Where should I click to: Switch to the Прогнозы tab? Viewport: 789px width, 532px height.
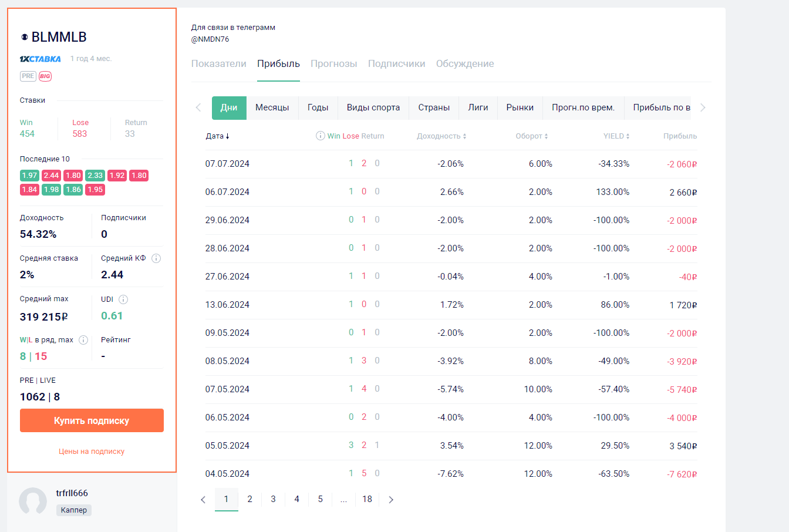point(334,64)
